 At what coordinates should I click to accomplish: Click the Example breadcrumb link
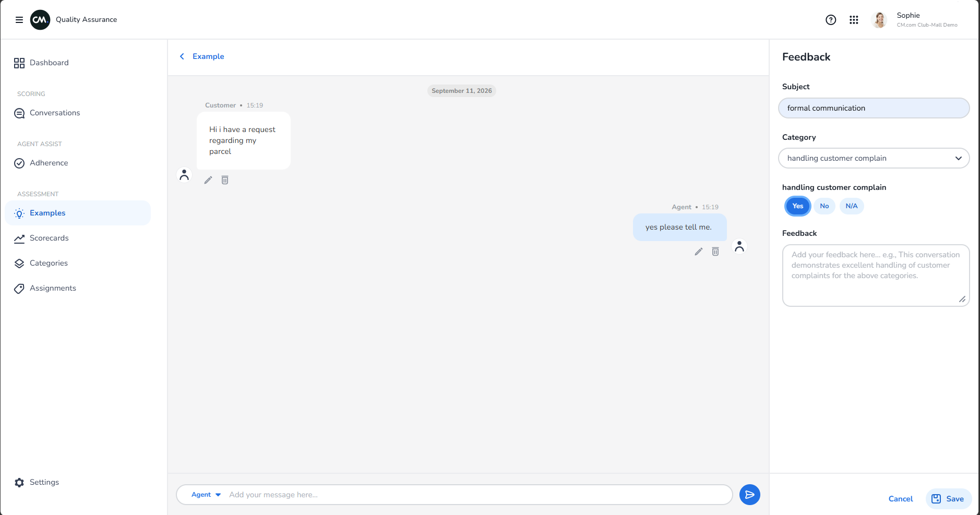click(x=208, y=56)
